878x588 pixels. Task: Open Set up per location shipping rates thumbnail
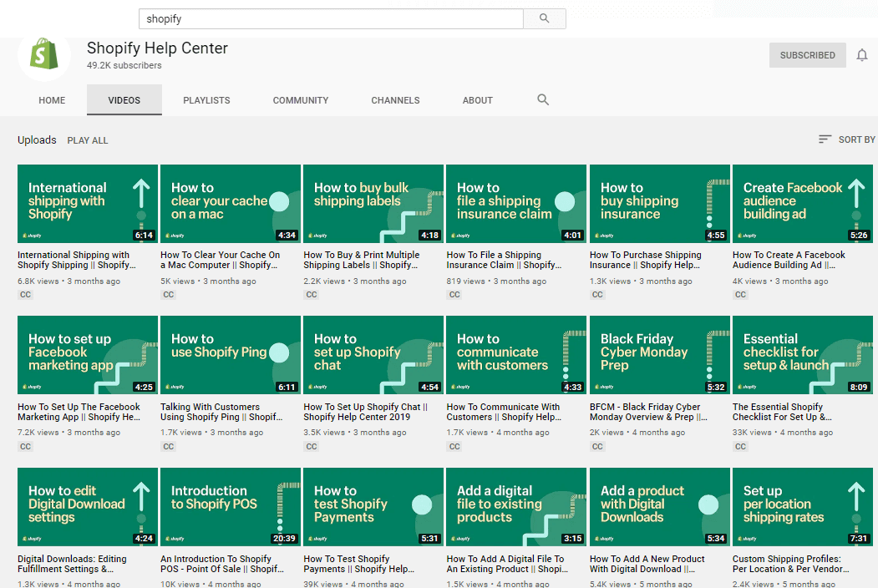pos(803,507)
